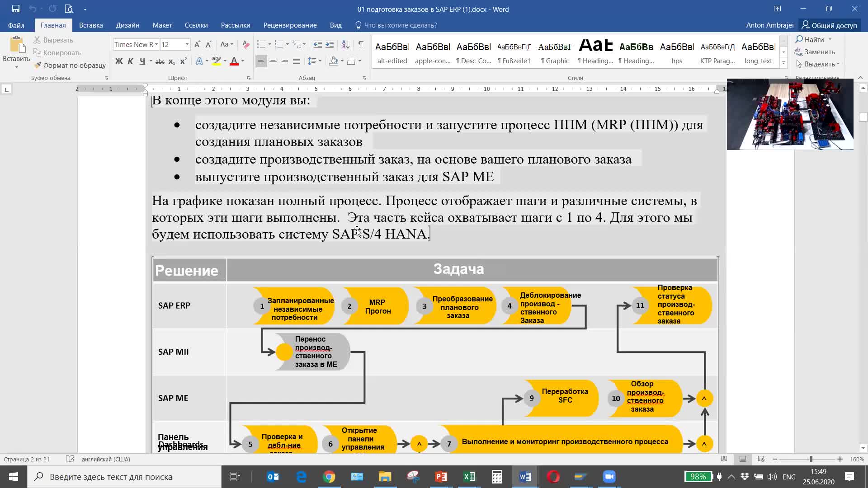868x488 pixels.
Task: Open print preview icon in quick access toolbar
Action: 69,9
